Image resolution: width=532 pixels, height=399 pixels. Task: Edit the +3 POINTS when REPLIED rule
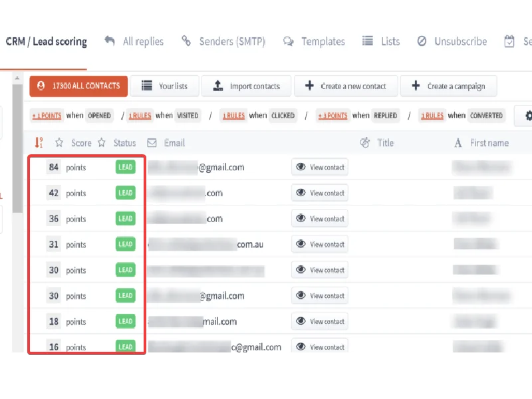click(332, 116)
